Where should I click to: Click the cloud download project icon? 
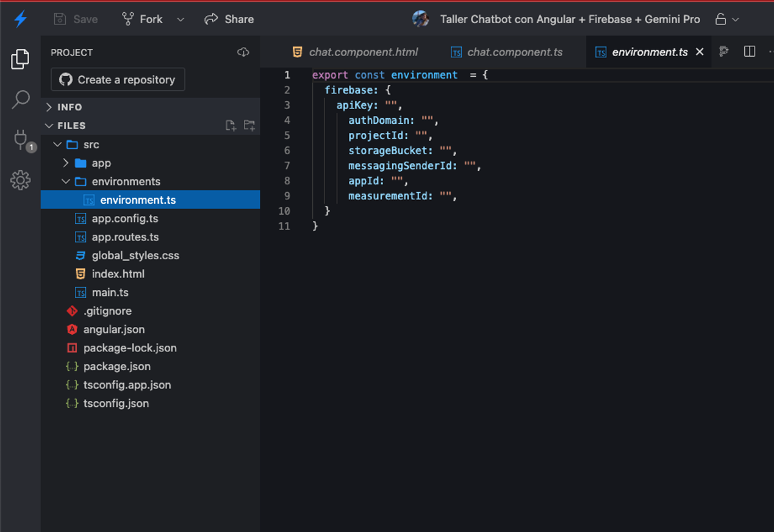click(x=243, y=52)
